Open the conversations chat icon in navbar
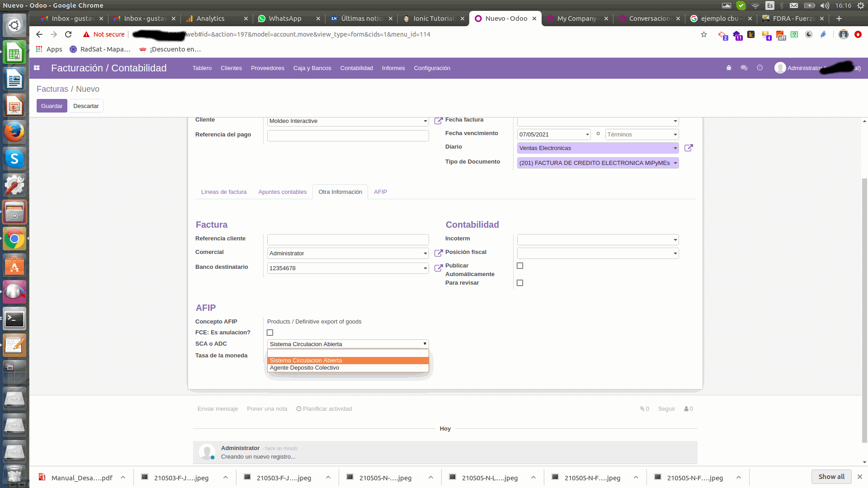The height and width of the screenshot is (488, 868). pos(744,68)
